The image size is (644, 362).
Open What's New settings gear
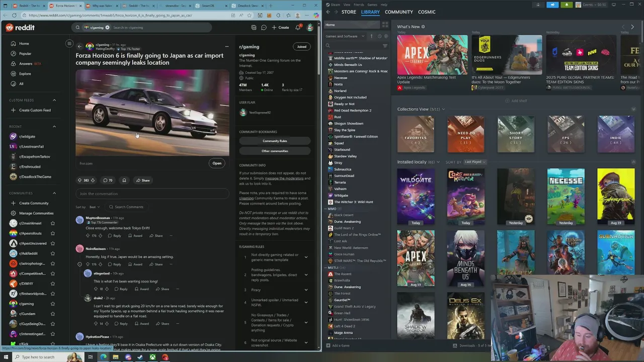pyautogui.click(x=423, y=27)
